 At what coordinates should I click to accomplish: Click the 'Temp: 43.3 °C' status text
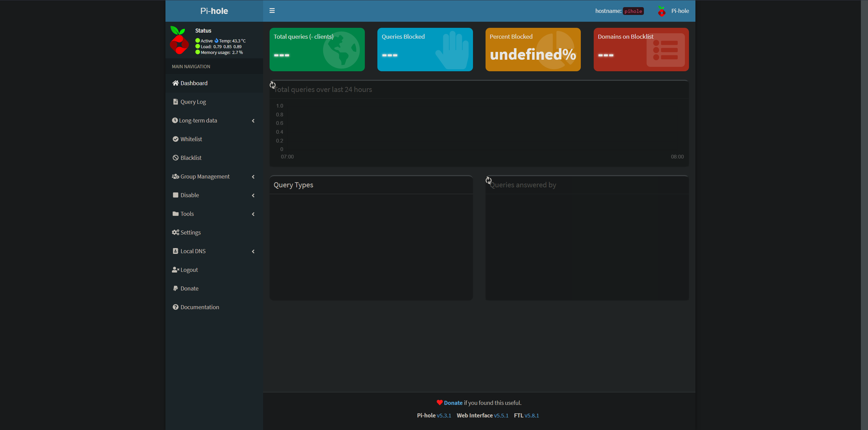[x=232, y=41]
